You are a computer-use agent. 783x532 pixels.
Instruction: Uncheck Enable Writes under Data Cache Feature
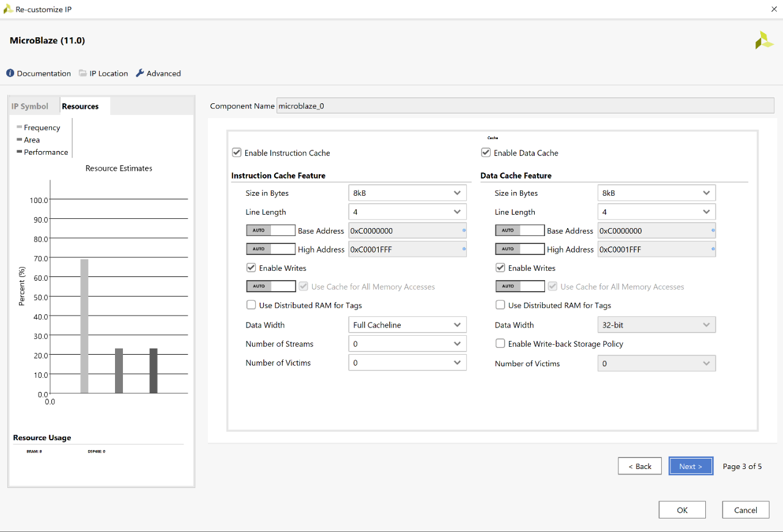500,267
